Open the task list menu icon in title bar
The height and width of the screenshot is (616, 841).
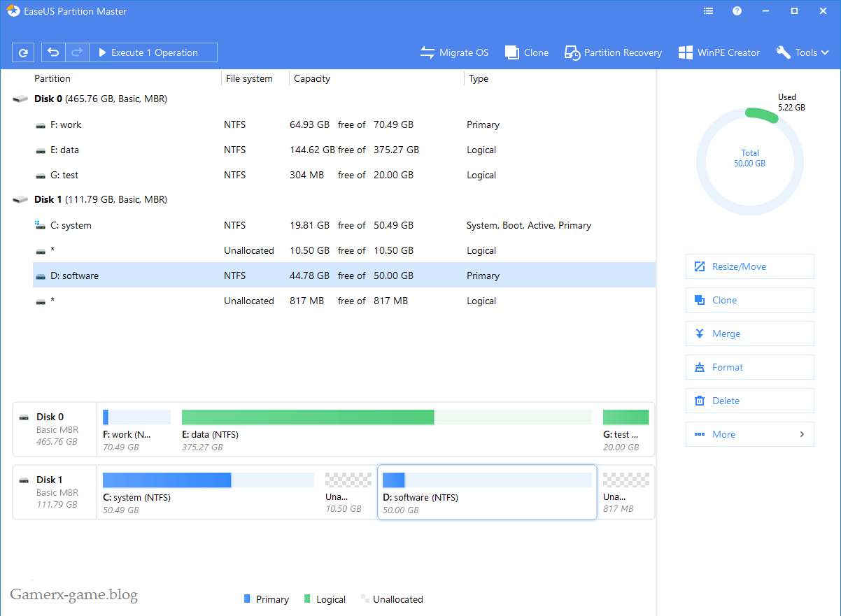709,11
